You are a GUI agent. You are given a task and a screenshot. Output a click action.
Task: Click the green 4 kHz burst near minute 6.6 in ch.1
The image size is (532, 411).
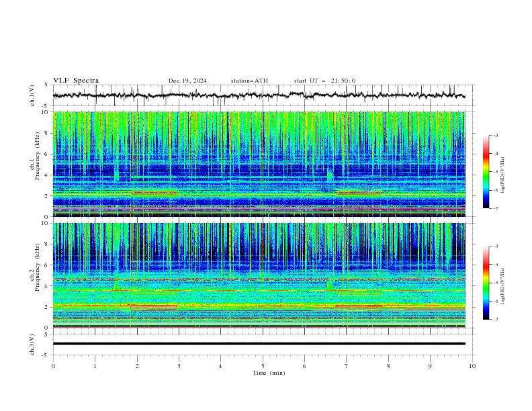[x=329, y=173]
